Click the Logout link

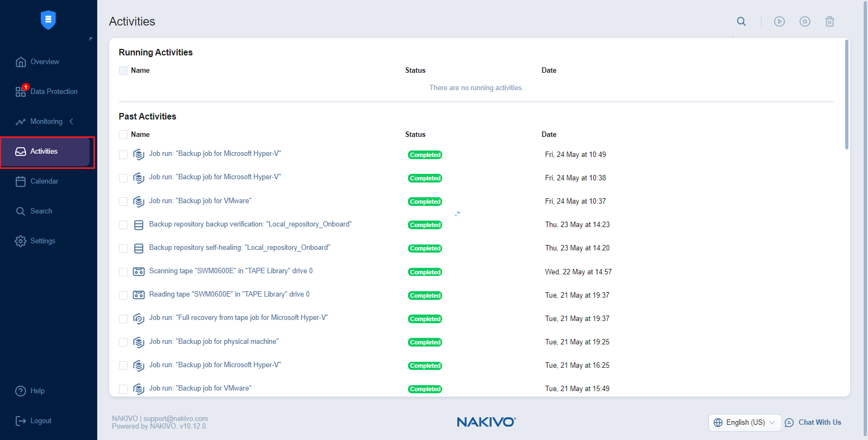point(41,421)
